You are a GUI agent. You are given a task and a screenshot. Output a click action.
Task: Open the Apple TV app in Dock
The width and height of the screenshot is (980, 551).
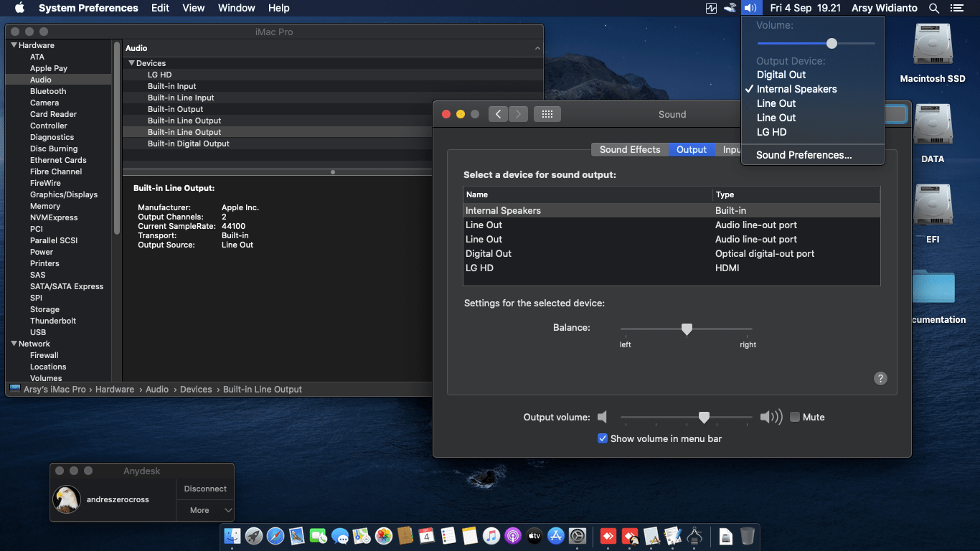click(534, 536)
